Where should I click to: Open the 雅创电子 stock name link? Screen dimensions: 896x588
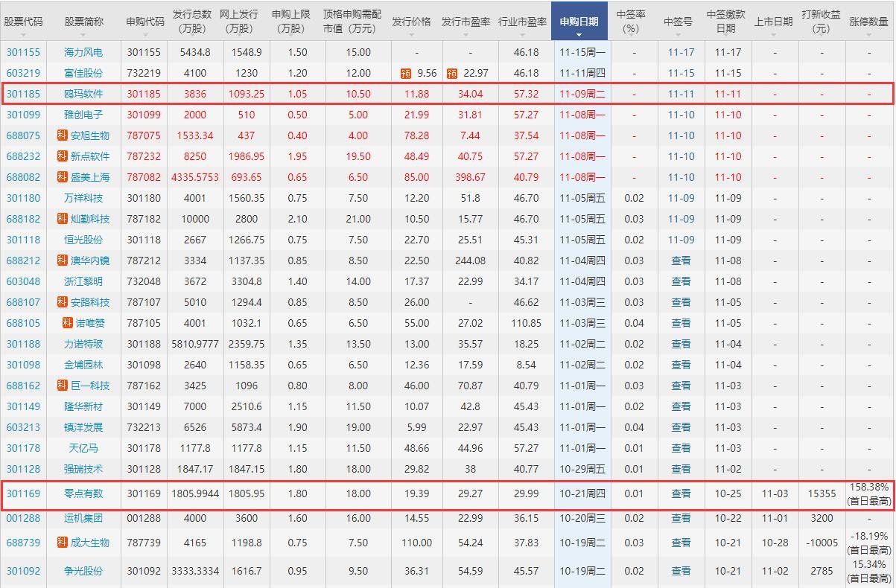click(x=83, y=115)
